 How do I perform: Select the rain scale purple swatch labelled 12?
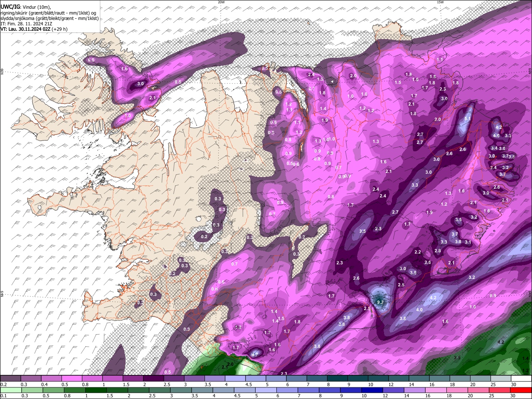pyautogui.click(x=394, y=390)
